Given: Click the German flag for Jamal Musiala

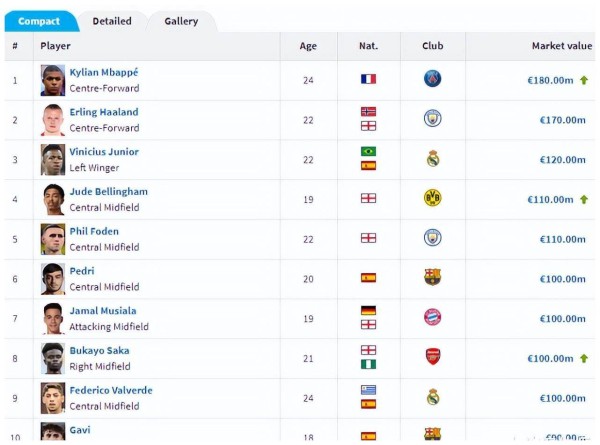Looking at the screenshot, I should click(x=368, y=310).
